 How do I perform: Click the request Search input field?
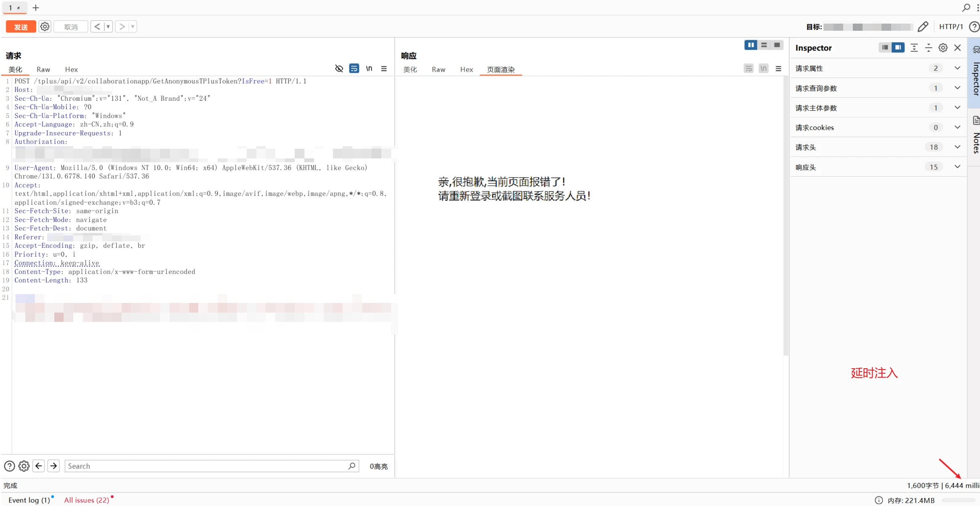(211, 466)
